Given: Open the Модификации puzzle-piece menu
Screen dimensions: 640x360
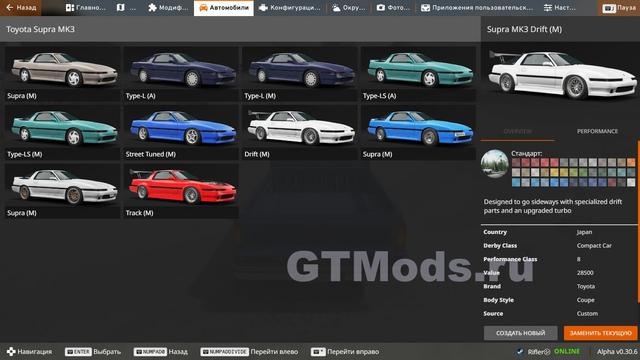Looking at the screenshot, I should (168, 8).
